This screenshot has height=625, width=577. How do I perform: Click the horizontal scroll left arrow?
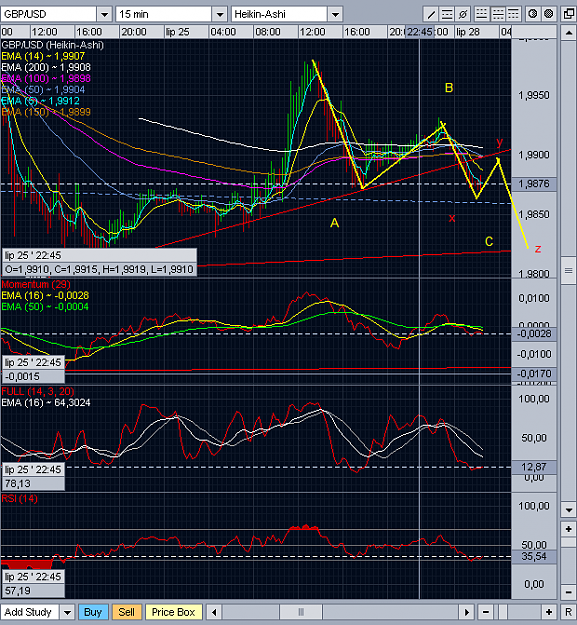tap(214, 612)
